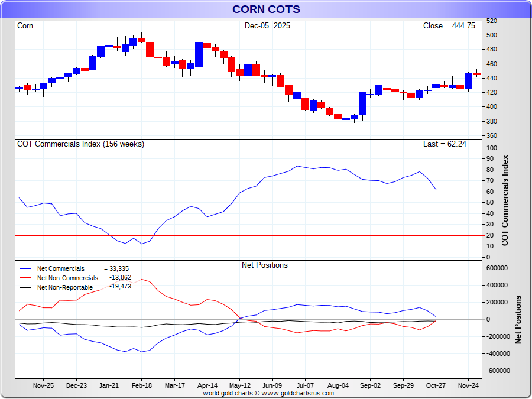Click the red Net Non-Commercials legend line

(x=24, y=278)
